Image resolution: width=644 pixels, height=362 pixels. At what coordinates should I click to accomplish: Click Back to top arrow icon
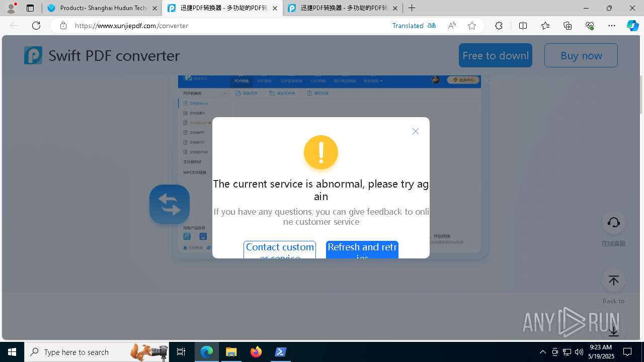(x=614, y=281)
